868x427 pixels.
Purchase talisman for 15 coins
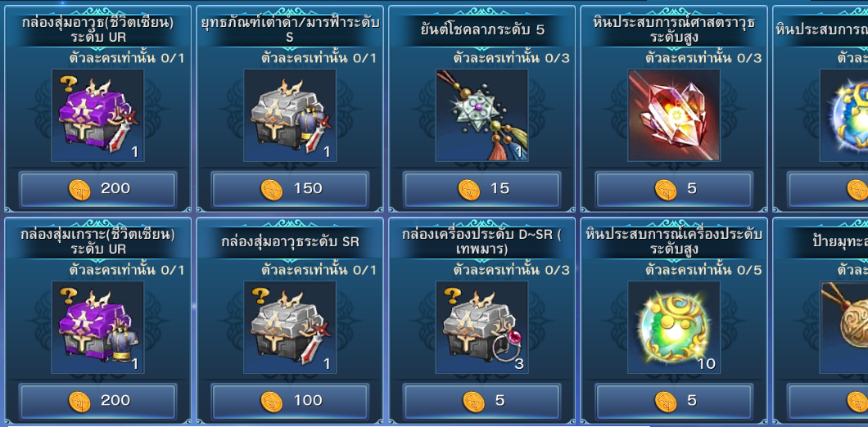[481, 189]
